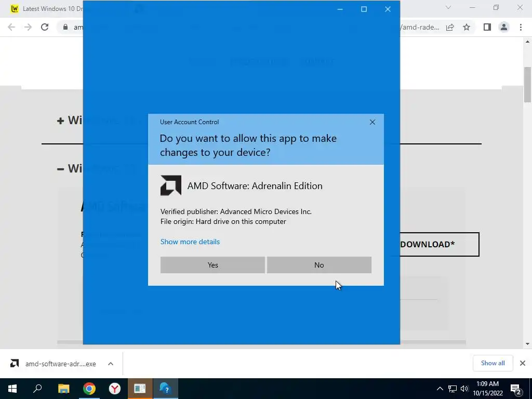Click AMD logo icon in UAC dialog
The image size is (532, 399).
coord(170,185)
